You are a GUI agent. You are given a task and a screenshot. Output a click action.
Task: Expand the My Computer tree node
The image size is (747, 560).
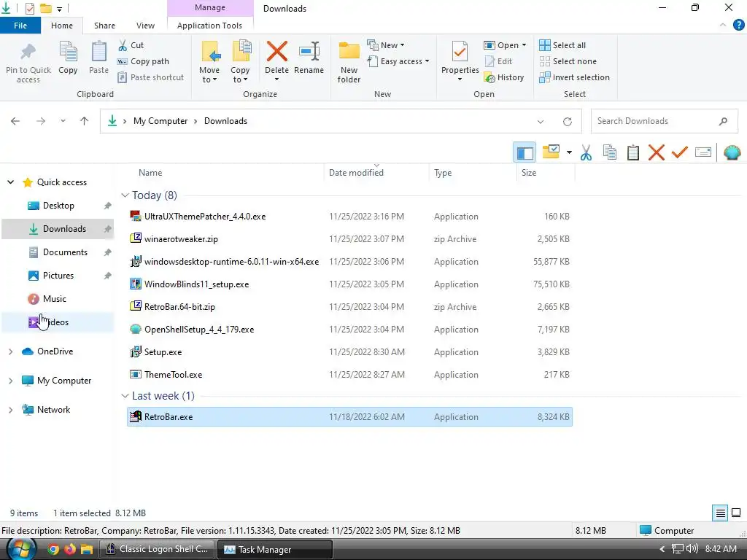click(10, 381)
